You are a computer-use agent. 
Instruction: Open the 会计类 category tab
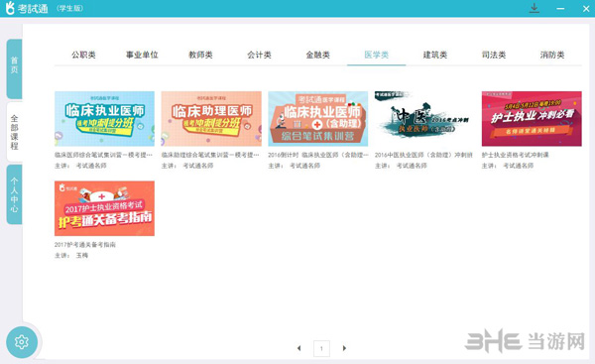259,55
